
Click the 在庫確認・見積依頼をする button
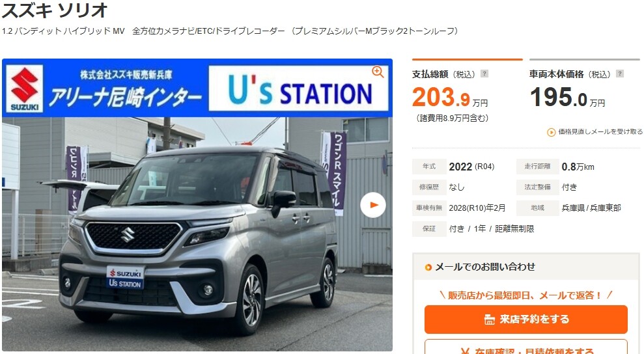click(525, 347)
